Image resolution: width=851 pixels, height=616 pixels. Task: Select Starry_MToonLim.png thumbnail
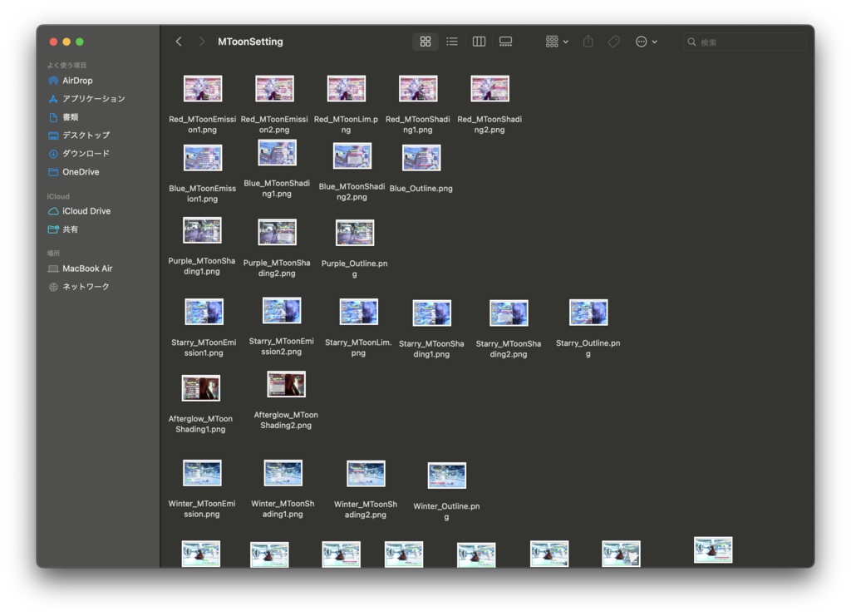[359, 312]
